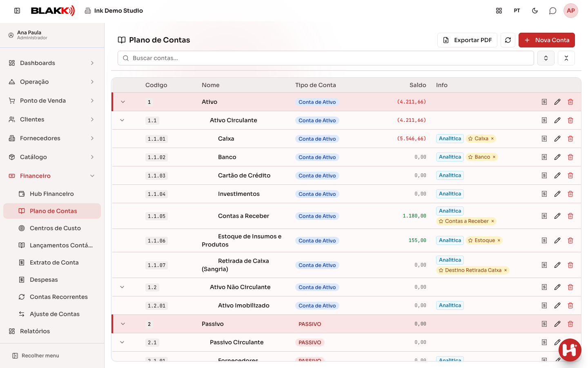The height and width of the screenshot is (368, 588).
Task: Toggle the sidebar panel icon
Action: [17, 11]
